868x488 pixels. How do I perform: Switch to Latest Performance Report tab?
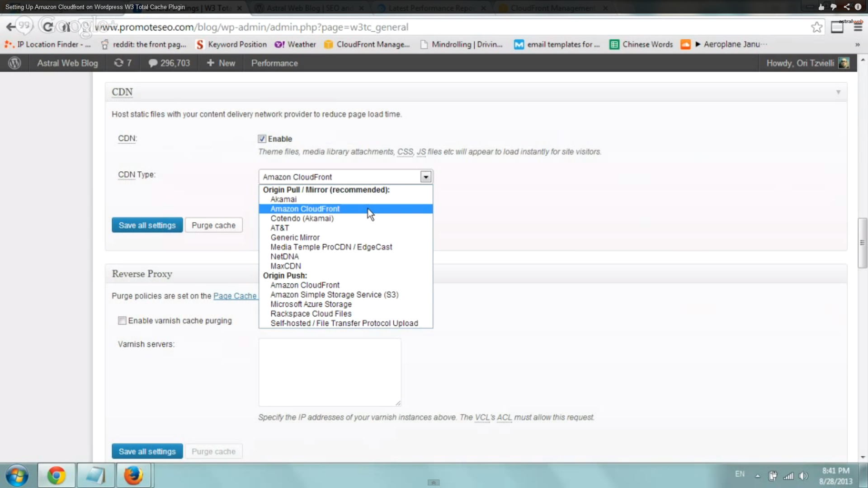[x=432, y=8]
